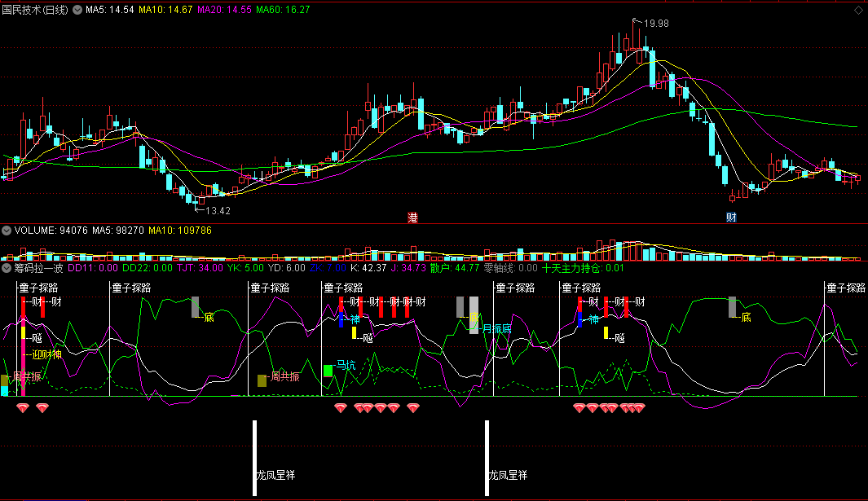Click the K: 42.37 value
Viewport: 868px width, 501px height.
click(x=368, y=269)
